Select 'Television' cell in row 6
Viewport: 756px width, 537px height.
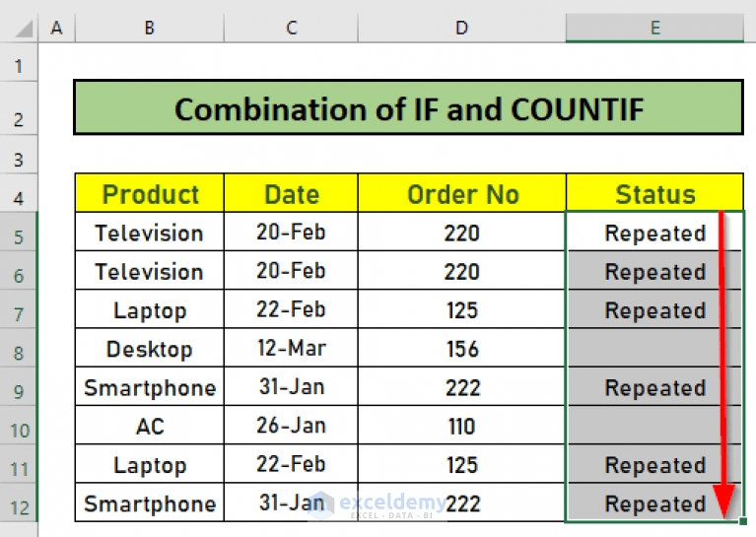point(150,270)
